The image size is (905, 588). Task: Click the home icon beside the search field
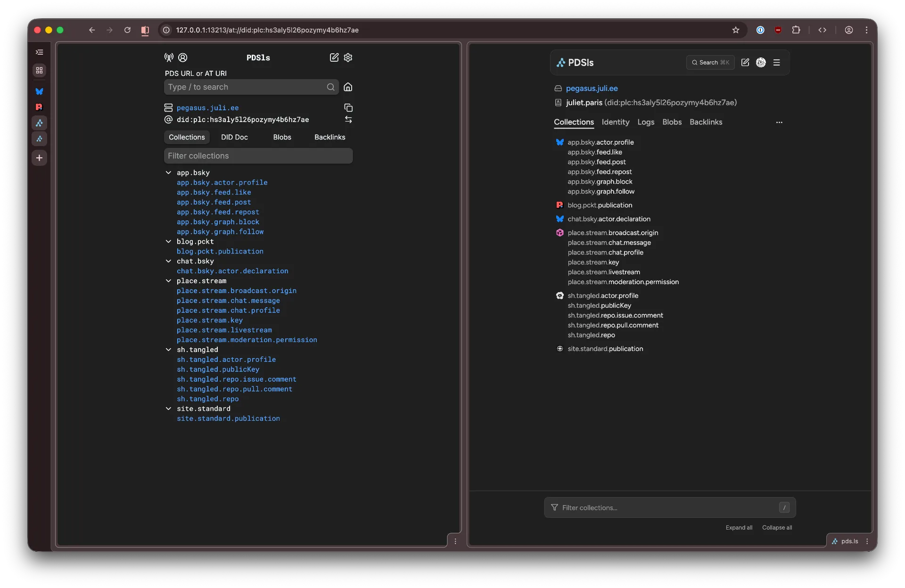click(348, 87)
